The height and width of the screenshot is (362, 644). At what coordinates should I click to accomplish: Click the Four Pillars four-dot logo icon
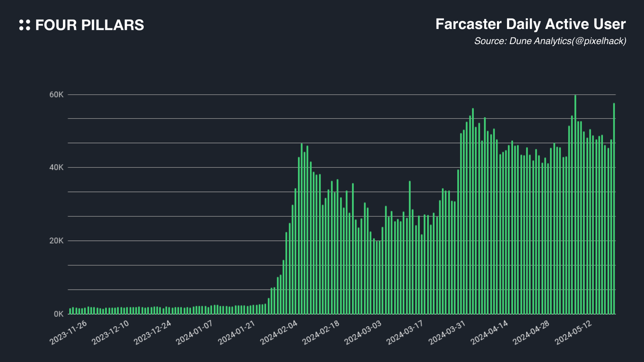[x=25, y=25]
